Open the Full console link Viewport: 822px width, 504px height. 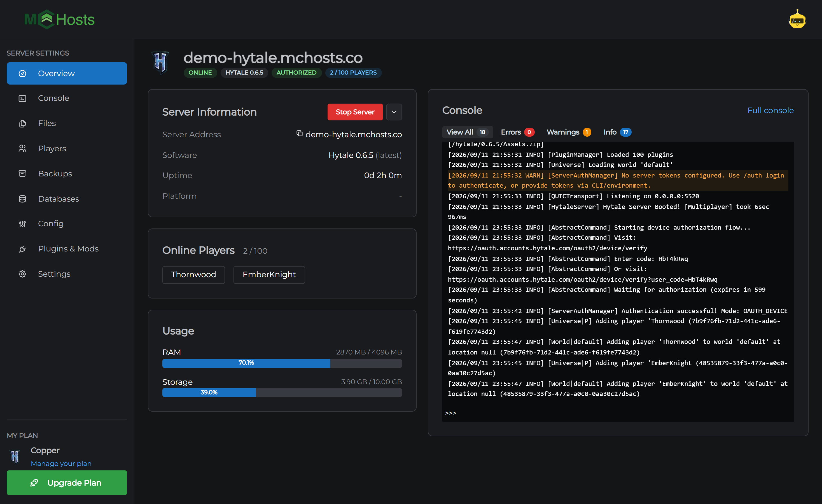(x=770, y=110)
